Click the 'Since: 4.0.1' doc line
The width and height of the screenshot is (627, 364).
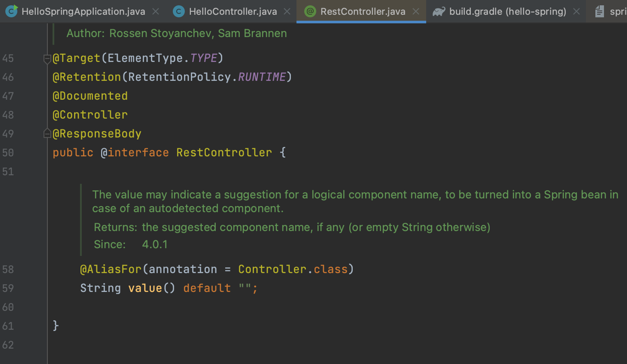131,244
